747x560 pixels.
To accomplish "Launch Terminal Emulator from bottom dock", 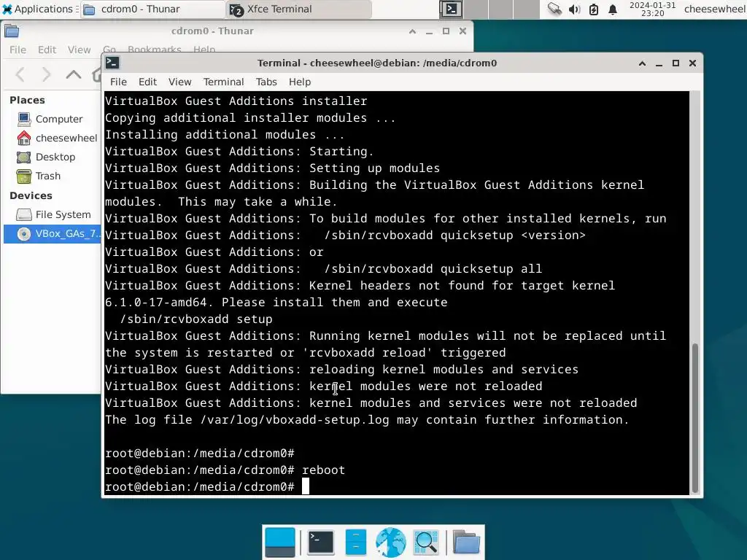I will coord(321,542).
